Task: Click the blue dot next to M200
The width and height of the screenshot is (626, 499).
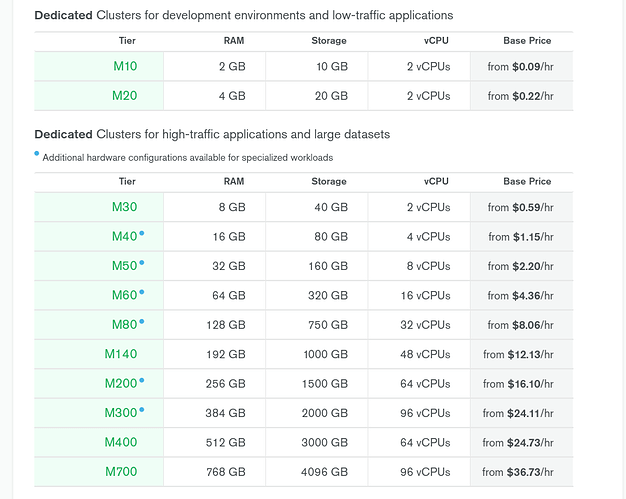Action: point(143,380)
